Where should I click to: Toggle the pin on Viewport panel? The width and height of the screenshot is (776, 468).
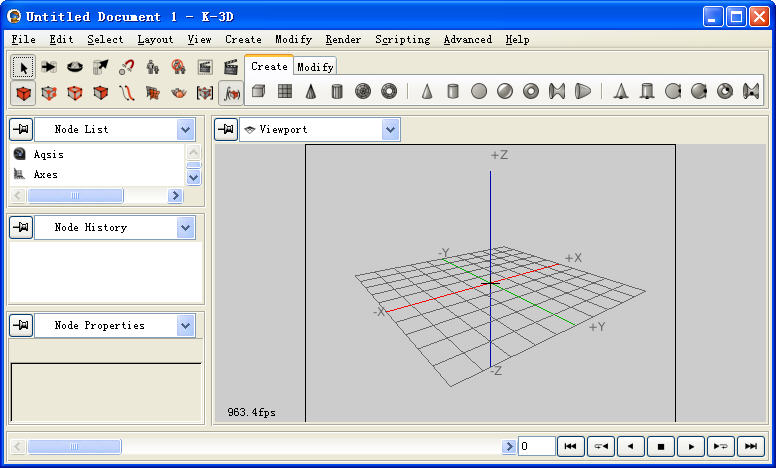[x=226, y=129]
